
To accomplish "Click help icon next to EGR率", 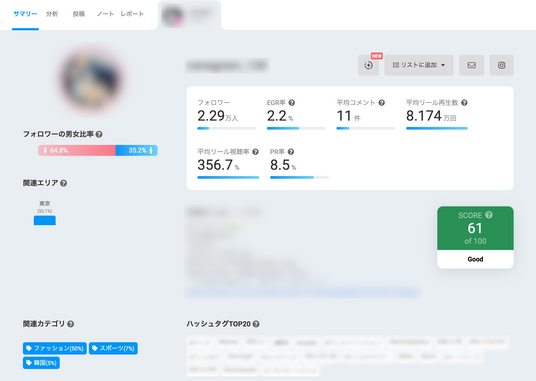I will pyautogui.click(x=292, y=103).
